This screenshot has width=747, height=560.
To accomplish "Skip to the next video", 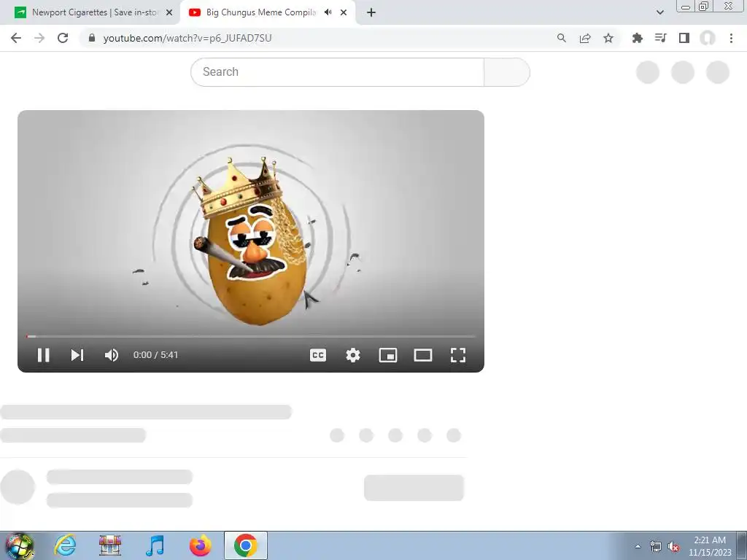I will (77, 355).
